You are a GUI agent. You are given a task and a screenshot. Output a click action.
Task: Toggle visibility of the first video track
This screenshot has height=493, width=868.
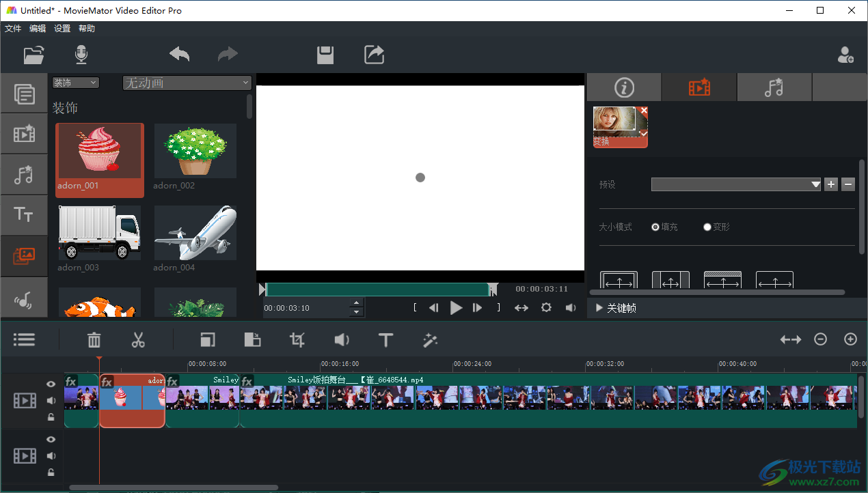tap(51, 384)
